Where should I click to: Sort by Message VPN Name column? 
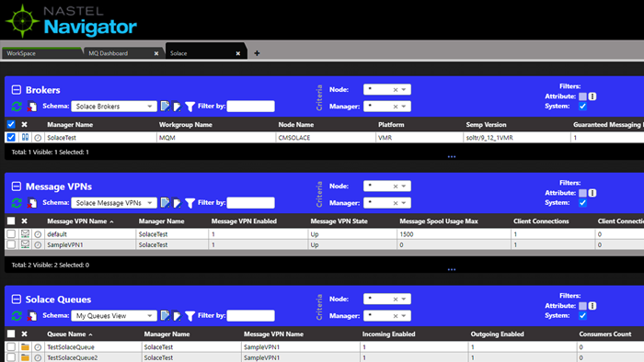click(76, 221)
